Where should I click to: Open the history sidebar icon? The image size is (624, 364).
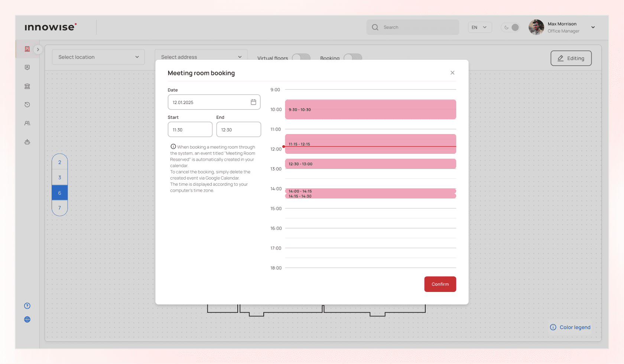coord(27,104)
